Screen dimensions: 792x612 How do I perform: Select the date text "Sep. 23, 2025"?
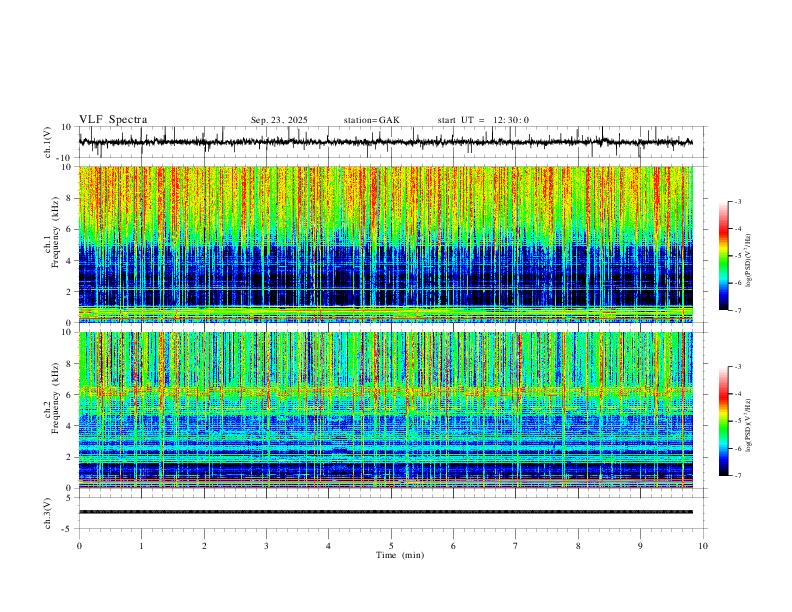pyautogui.click(x=279, y=120)
